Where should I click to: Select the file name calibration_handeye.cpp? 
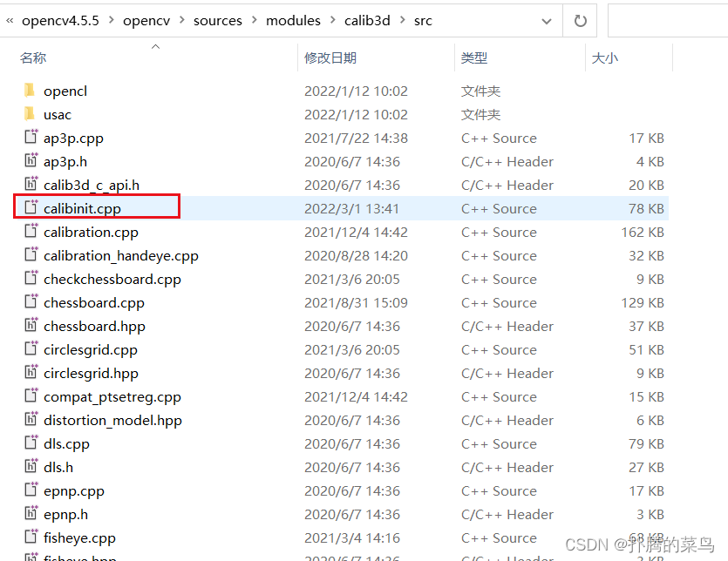click(x=121, y=256)
